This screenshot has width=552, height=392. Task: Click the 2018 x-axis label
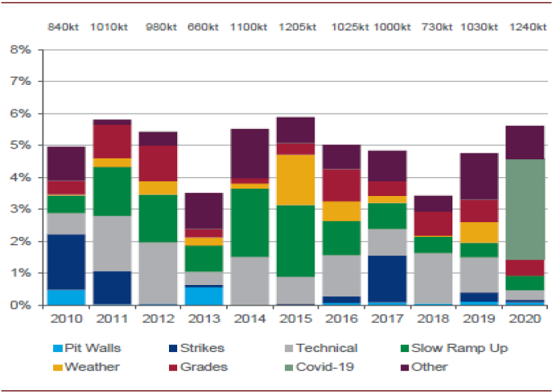[x=434, y=318]
